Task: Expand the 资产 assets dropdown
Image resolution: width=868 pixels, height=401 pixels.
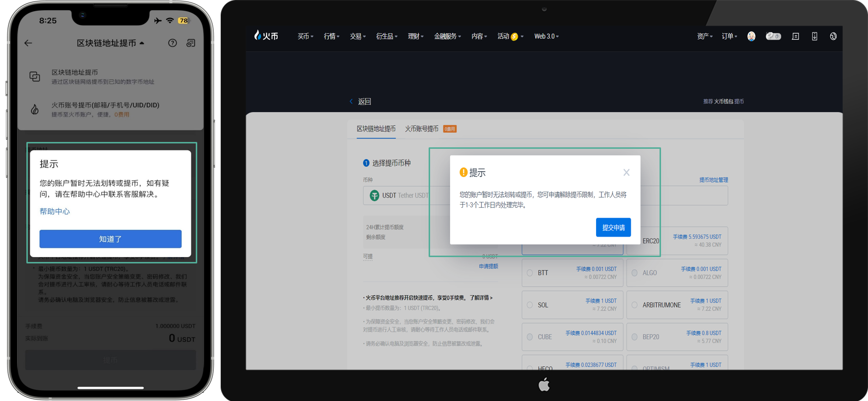Action: pyautogui.click(x=704, y=36)
